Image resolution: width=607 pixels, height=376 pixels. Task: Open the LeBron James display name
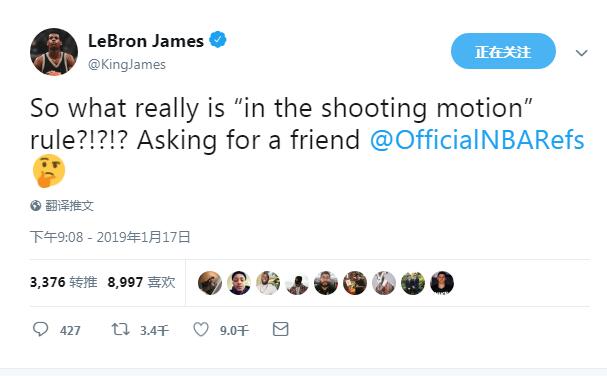146,41
